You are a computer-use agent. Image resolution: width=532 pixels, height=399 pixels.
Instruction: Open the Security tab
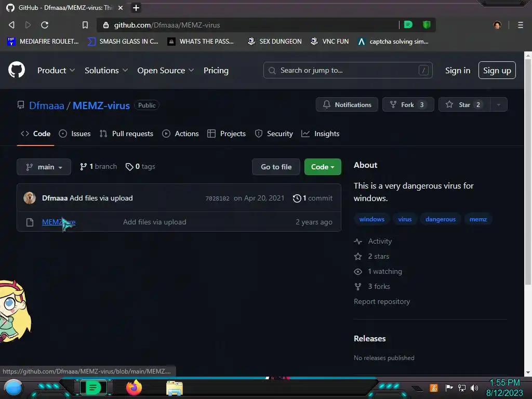pos(274,134)
